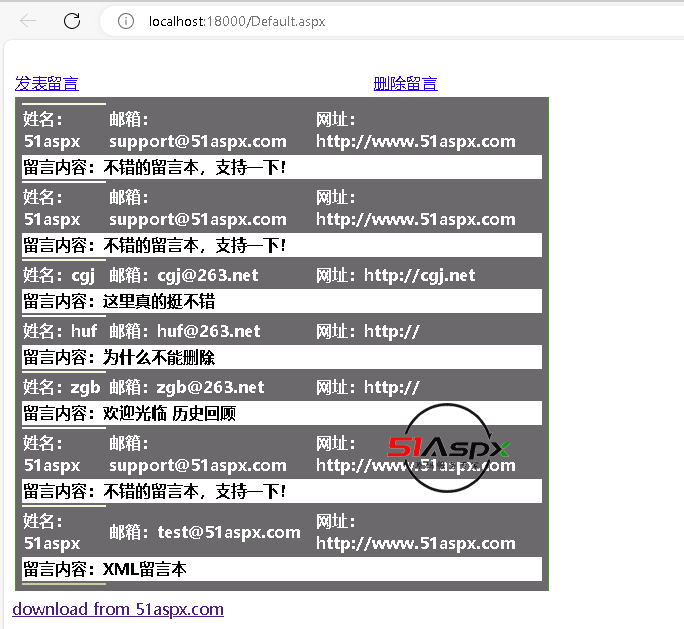684x629 pixels.
Task: Click huf entry's http:// website value
Action: pos(392,331)
